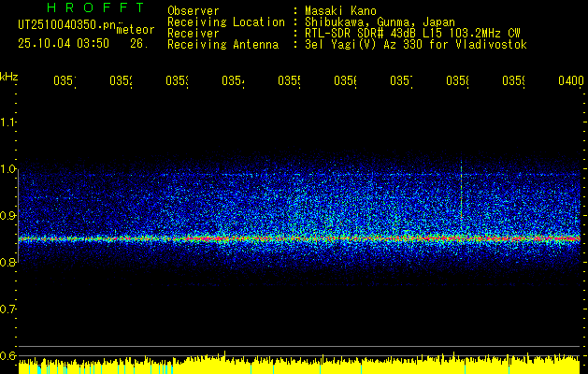Click the 0359 time marker
Image resolution: width=588 pixels, height=374 pixels.
point(514,81)
